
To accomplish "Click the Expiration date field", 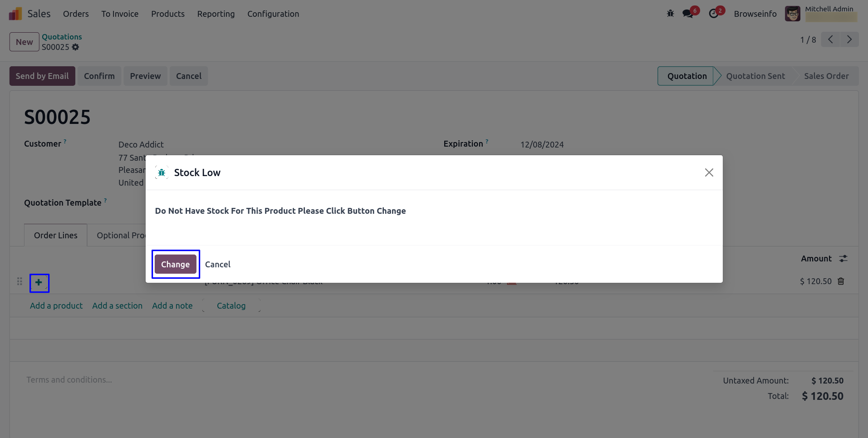I will [x=542, y=144].
